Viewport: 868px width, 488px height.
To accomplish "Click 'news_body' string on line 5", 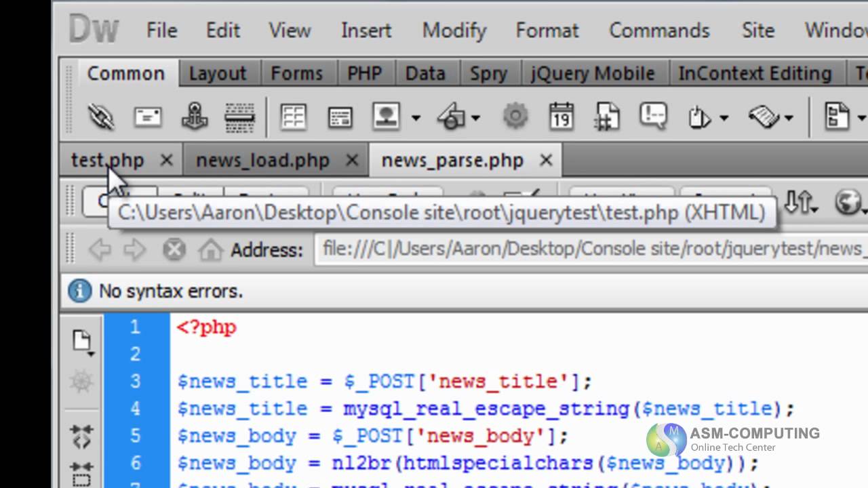I will pos(486,436).
